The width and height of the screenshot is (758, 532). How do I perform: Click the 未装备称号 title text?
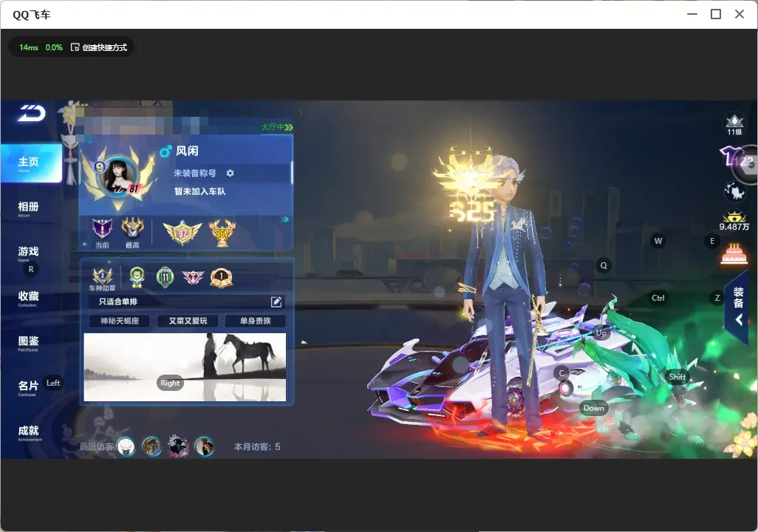pos(195,173)
